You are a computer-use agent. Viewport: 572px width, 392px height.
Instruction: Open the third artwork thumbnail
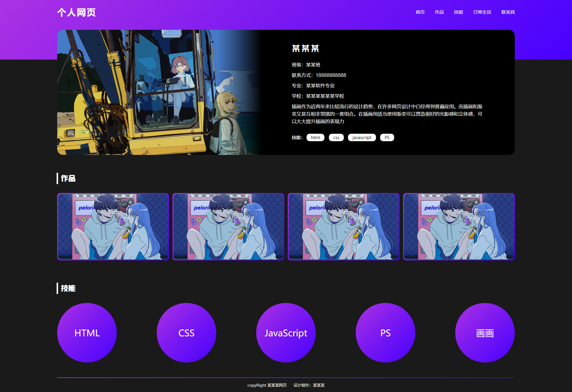(x=343, y=227)
